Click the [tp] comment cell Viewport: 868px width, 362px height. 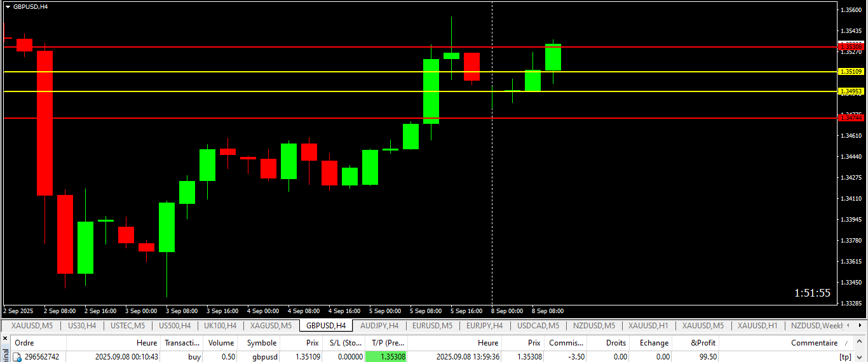click(845, 357)
